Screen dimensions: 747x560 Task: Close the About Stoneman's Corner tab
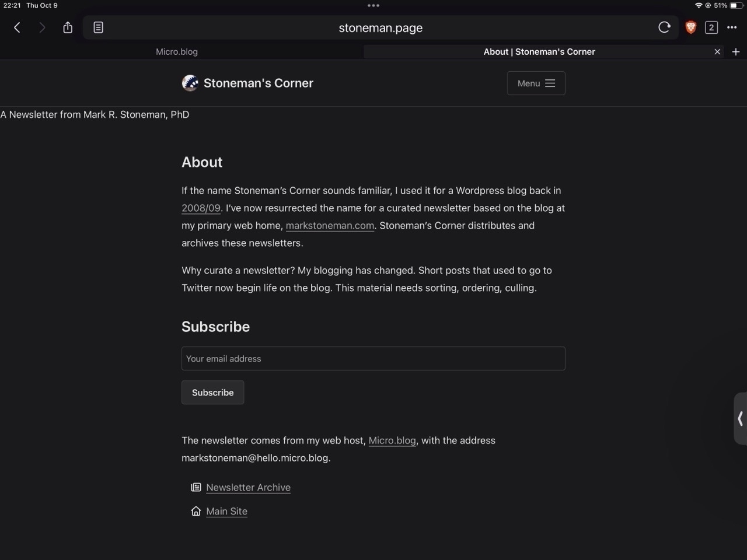(717, 52)
